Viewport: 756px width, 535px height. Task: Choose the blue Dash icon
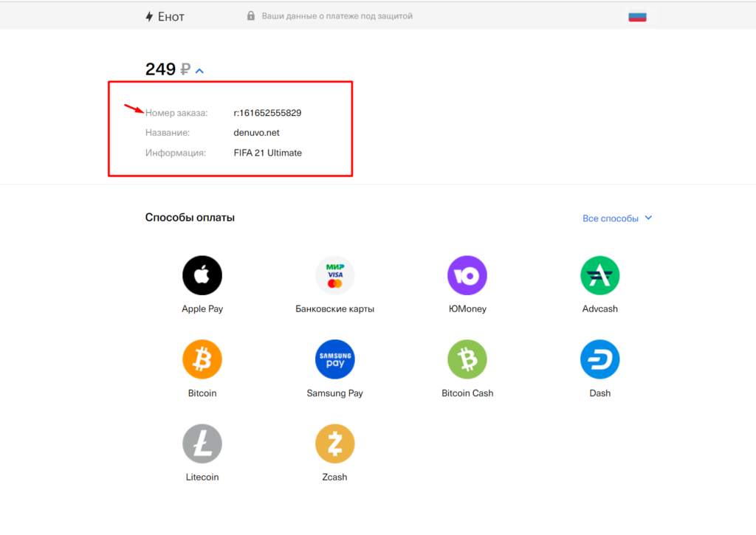[599, 359]
